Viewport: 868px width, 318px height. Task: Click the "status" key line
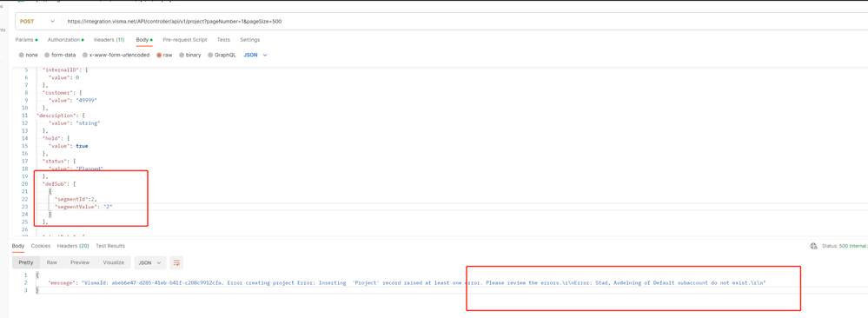point(58,161)
